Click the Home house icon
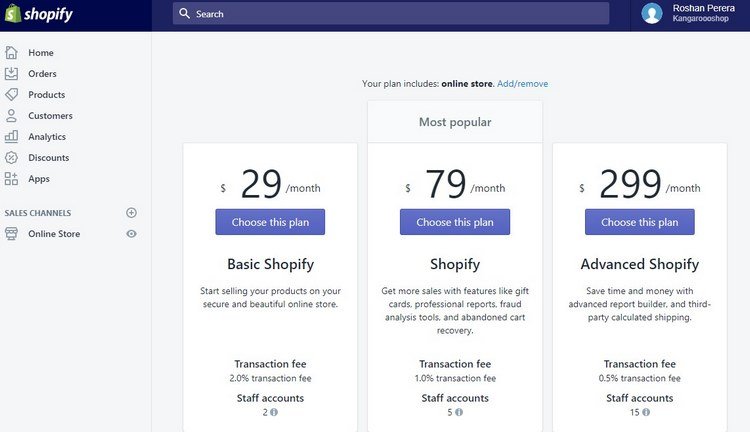750x432 pixels. pos(11,53)
